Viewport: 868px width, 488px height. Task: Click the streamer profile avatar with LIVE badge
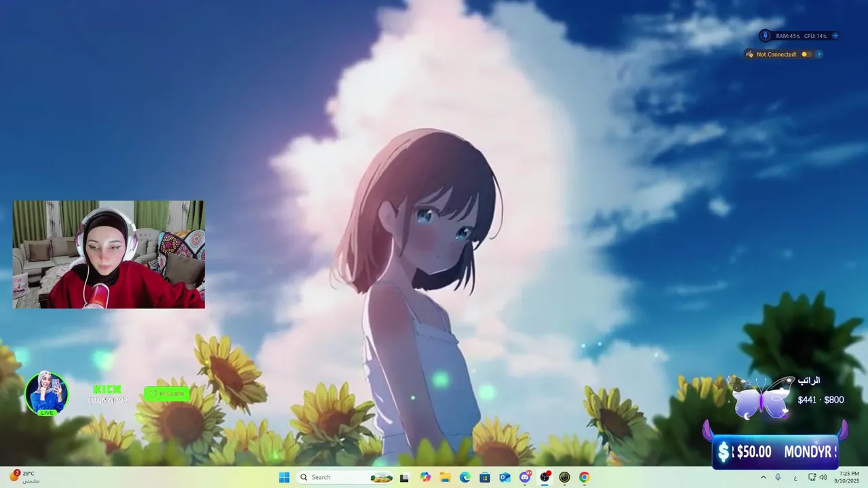[x=47, y=393]
